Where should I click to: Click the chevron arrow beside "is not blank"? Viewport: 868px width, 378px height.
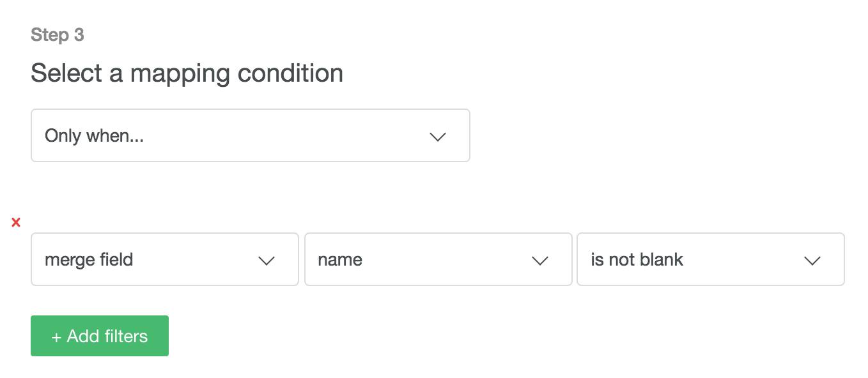point(812,261)
